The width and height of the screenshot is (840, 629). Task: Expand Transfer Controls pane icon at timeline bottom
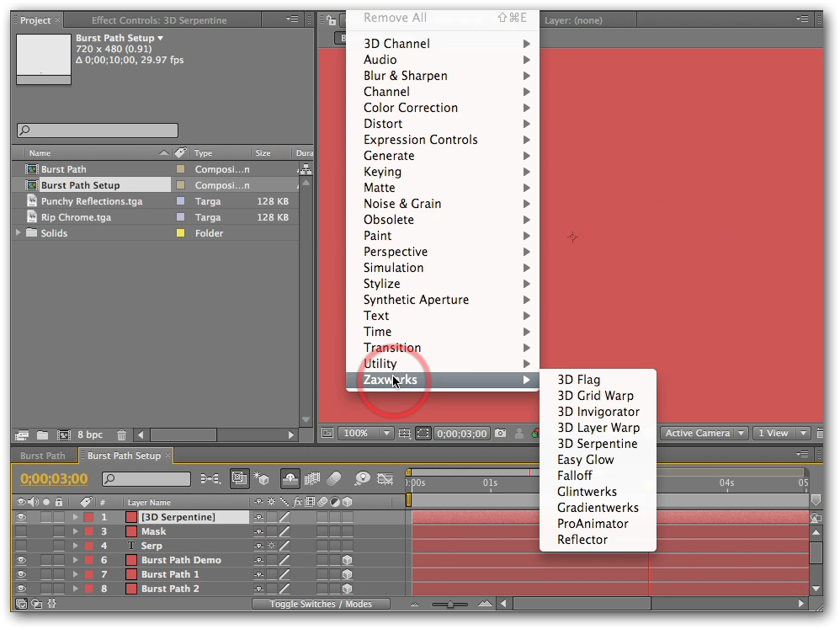click(x=37, y=604)
